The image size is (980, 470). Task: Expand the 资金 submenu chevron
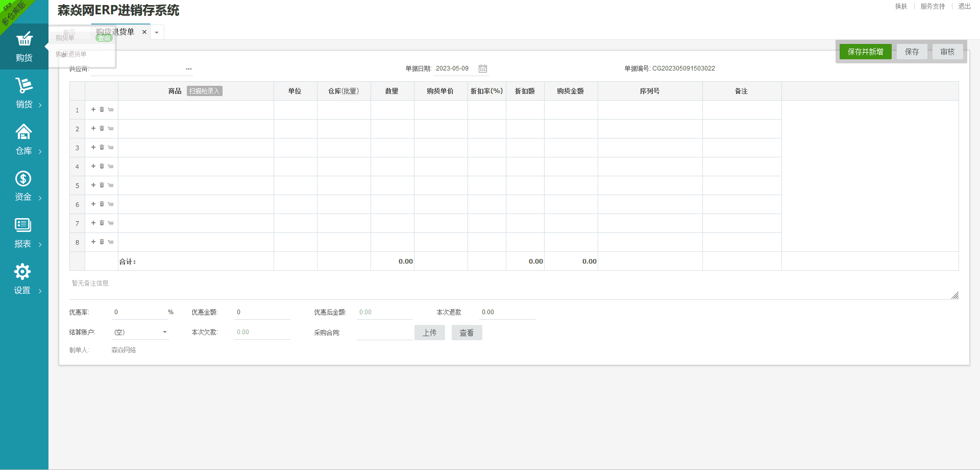40,198
